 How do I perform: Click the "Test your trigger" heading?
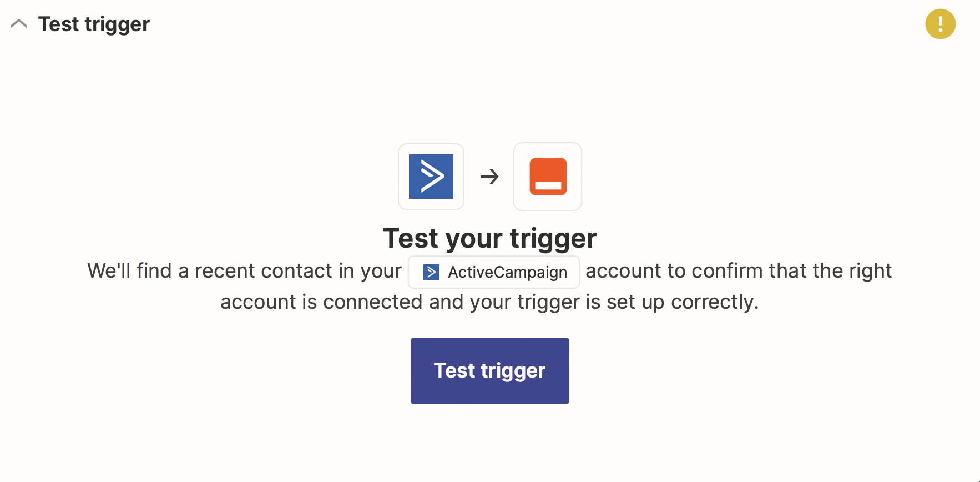(x=489, y=238)
